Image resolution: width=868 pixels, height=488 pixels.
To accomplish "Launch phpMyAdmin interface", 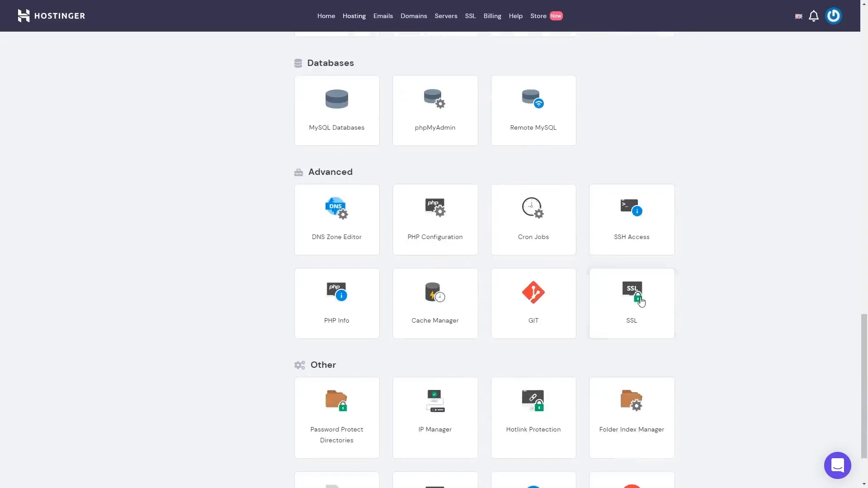I will click(434, 110).
